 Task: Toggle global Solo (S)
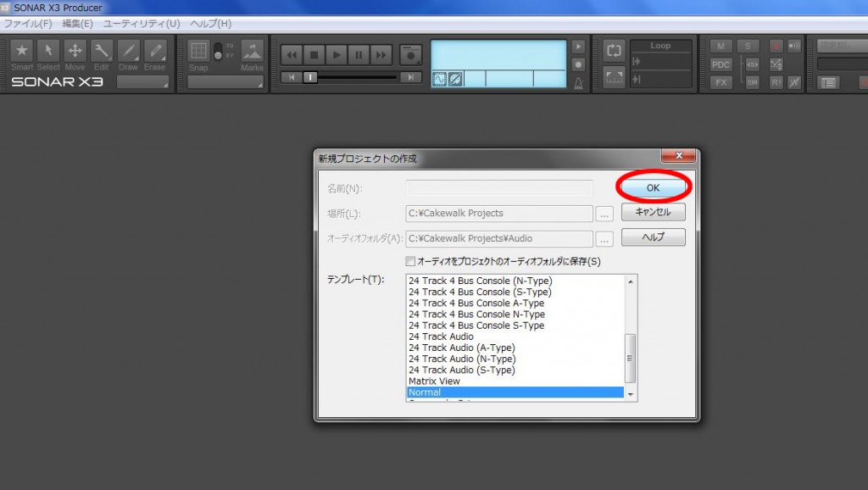coord(748,47)
